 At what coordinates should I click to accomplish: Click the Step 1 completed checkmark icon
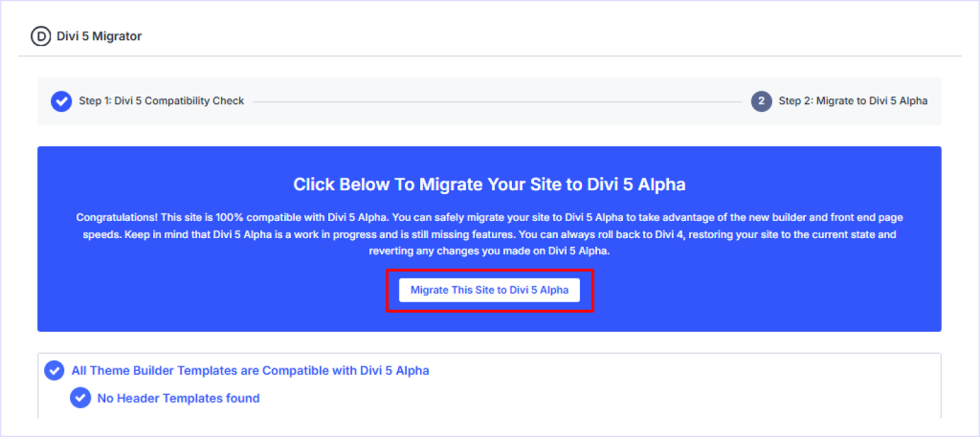coord(61,101)
